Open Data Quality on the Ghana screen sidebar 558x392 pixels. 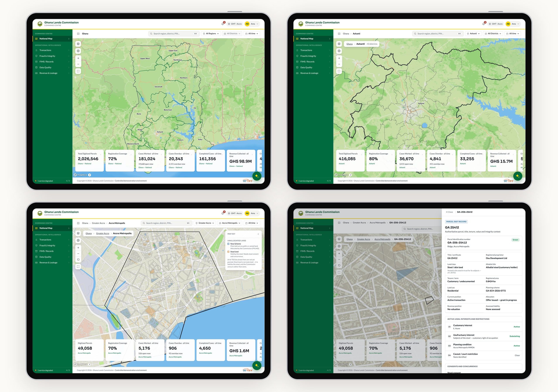tap(52, 68)
